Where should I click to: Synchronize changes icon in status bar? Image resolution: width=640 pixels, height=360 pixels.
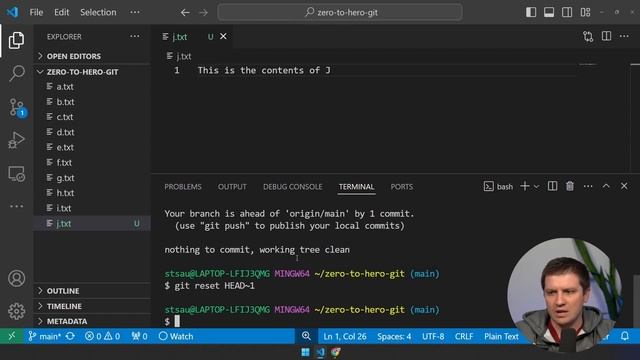tap(70, 336)
